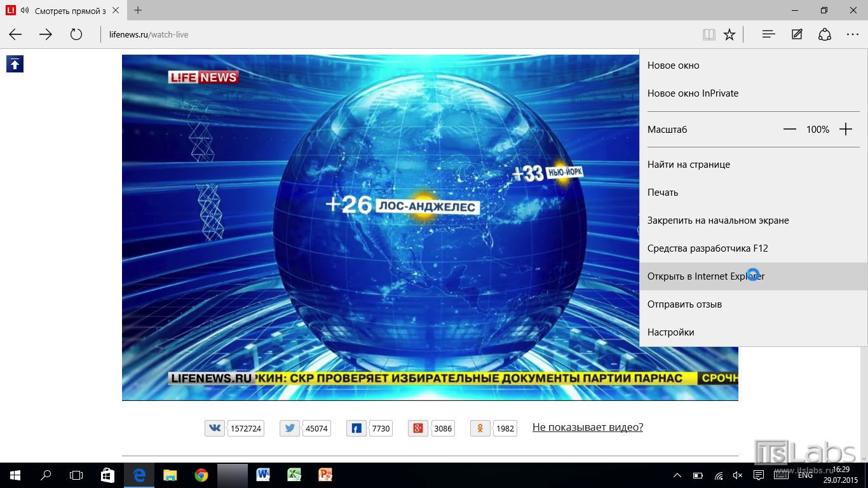Viewport: 868px width, 488px height.
Task: Click the lifenews.ru address bar
Action: coord(400,34)
